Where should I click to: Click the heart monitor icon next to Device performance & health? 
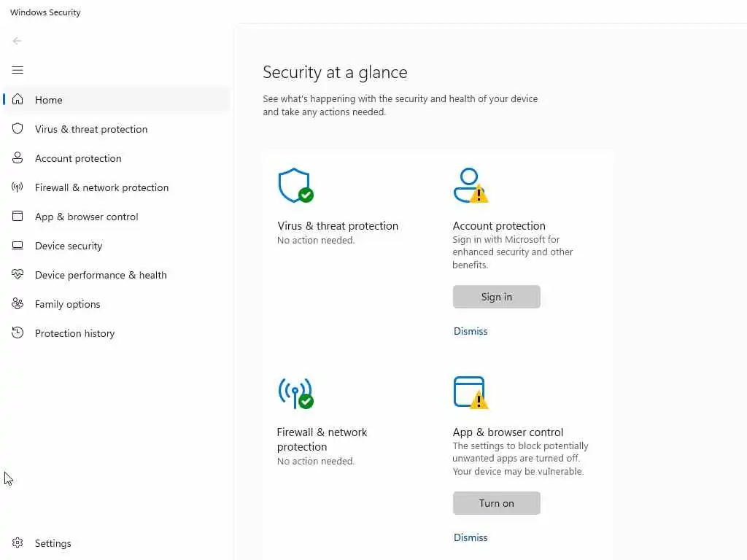(18, 274)
